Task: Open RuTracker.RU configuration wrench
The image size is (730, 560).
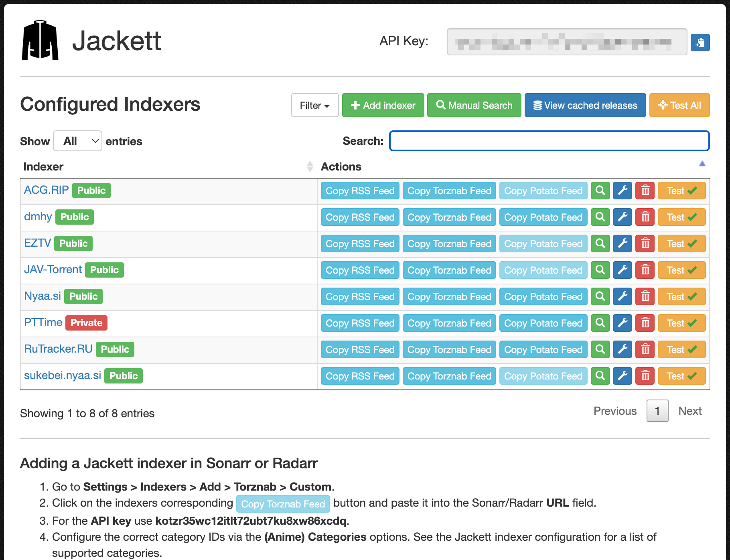Action: tap(623, 349)
